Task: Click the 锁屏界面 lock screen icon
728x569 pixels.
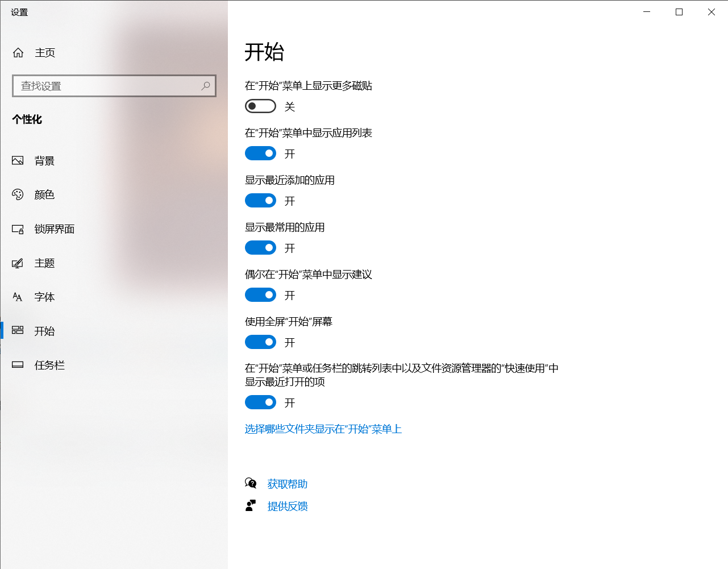Action: pos(18,229)
